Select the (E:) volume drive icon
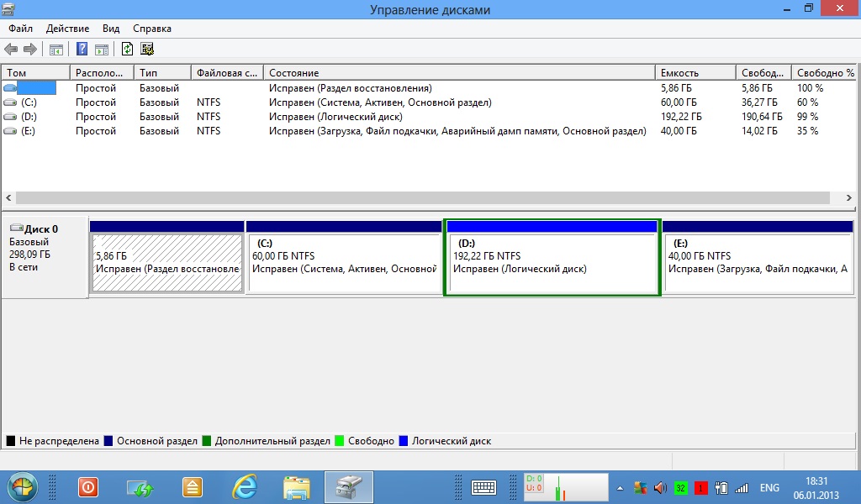 [x=10, y=130]
